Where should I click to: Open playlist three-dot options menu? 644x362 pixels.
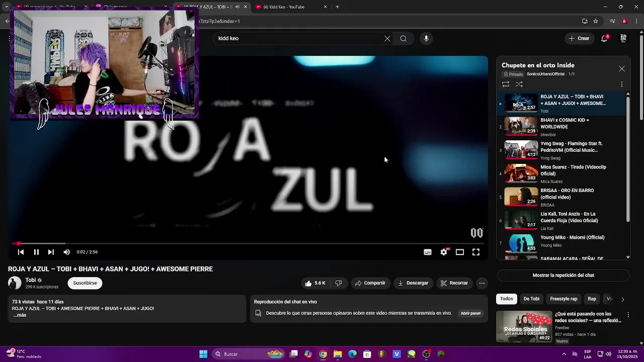click(x=622, y=84)
